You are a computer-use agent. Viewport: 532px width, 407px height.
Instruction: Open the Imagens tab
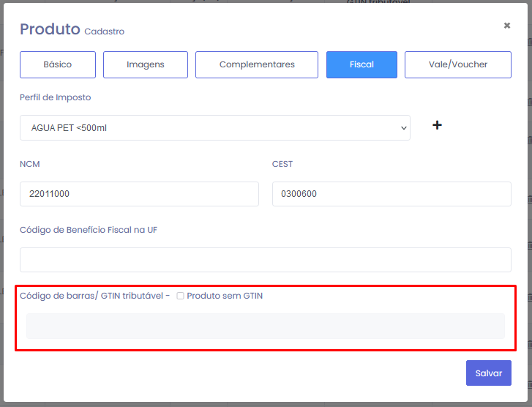point(146,64)
